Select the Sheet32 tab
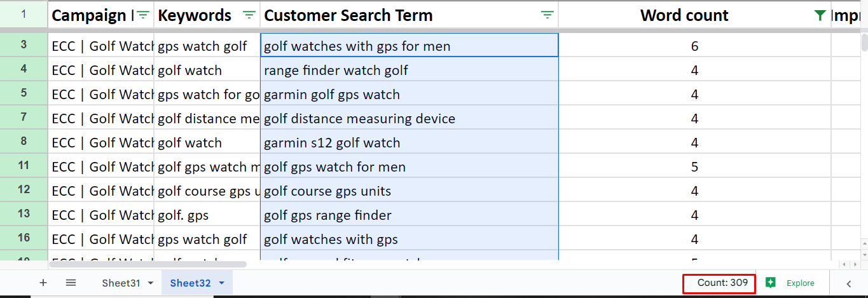Image resolution: width=868 pixels, height=298 pixels. pos(190,283)
